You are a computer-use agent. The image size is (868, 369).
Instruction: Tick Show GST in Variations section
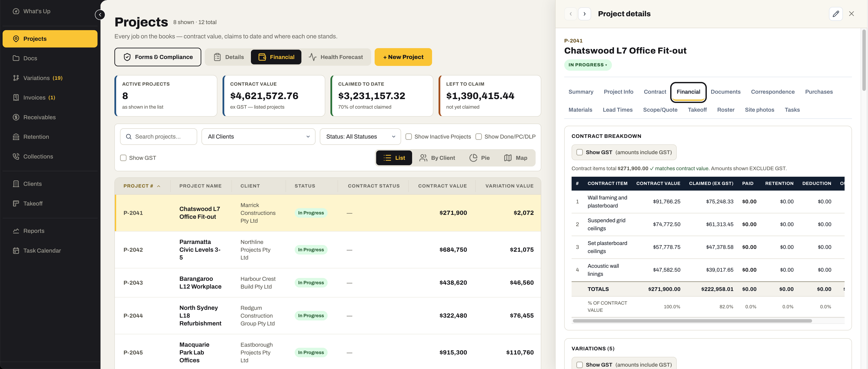(580, 365)
